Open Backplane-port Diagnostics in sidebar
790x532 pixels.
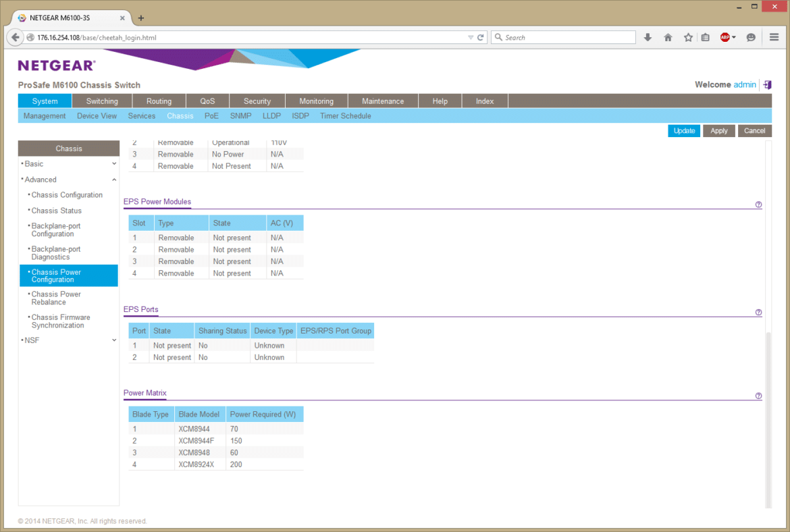[x=56, y=253]
